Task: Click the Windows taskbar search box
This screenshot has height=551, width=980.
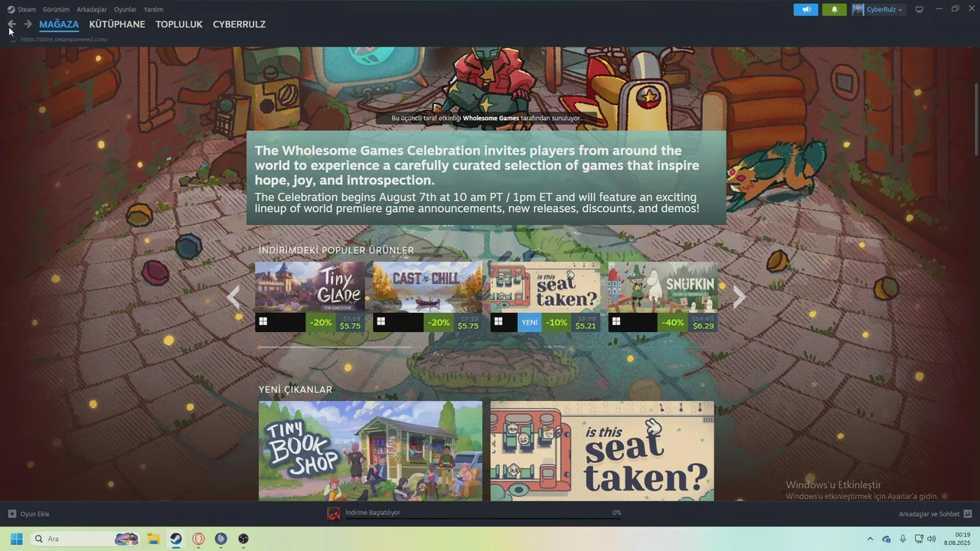Action: point(86,539)
